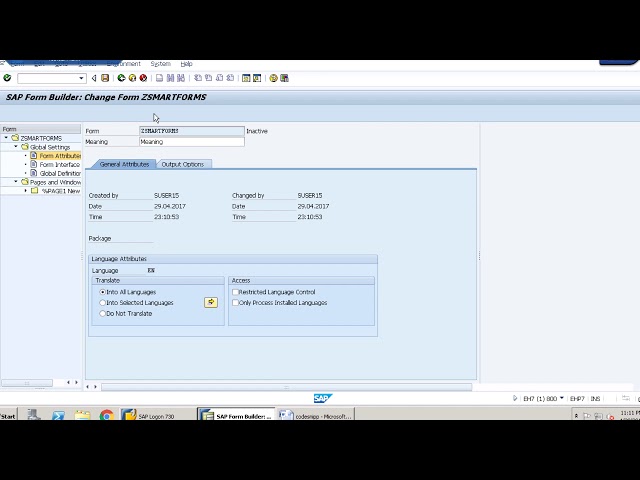This screenshot has height=480, width=640.
Task: Click the Start button
Action: 8,416
